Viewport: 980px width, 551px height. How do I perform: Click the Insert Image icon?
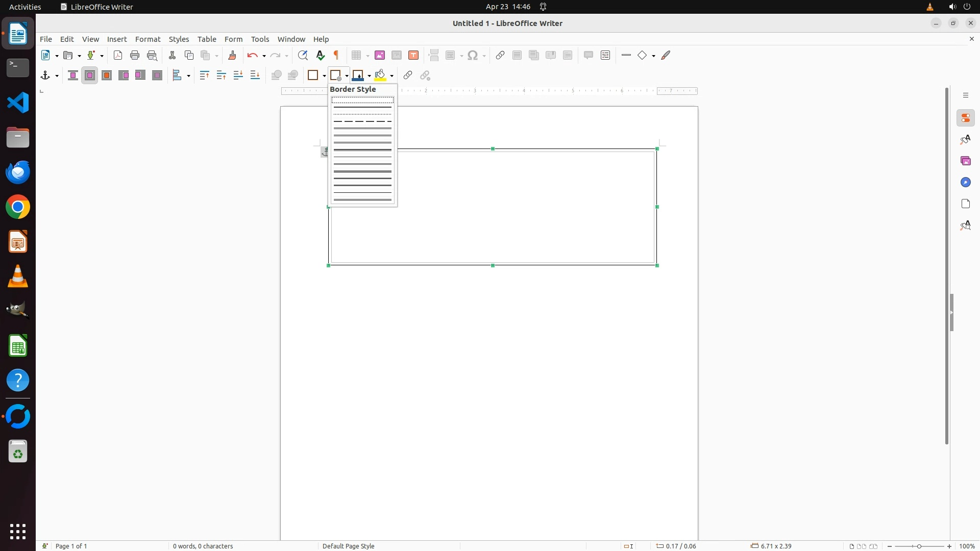(380, 55)
